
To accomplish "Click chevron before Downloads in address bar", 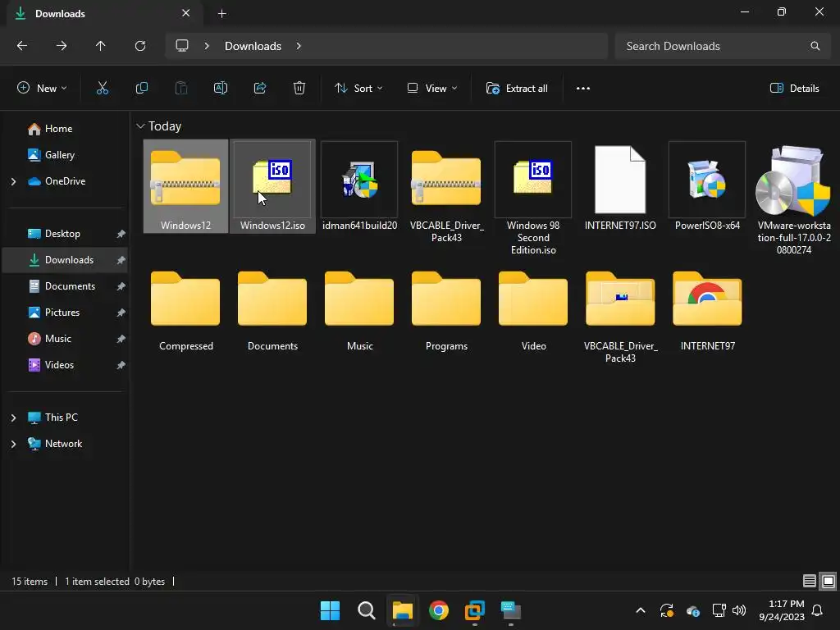I will tap(207, 46).
